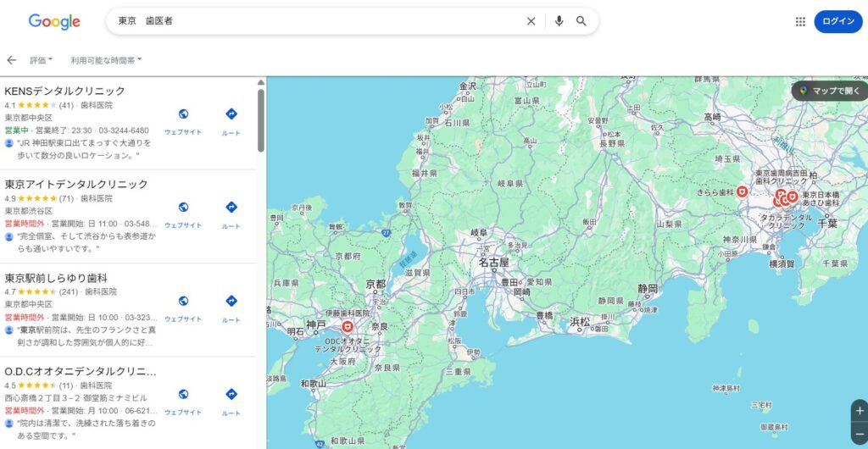Click the 静岡 city label on map
The image size is (868, 449).
tap(648, 288)
